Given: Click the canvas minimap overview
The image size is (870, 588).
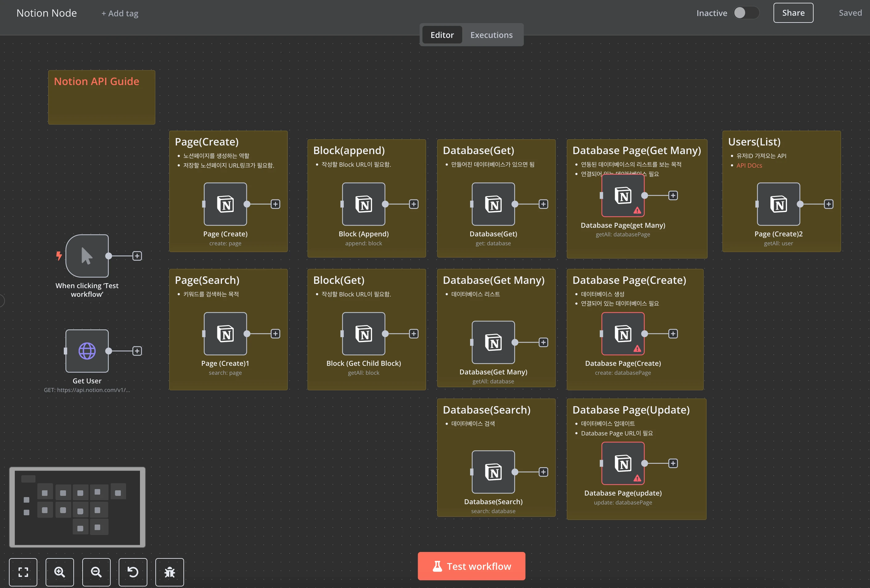Looking at the screenshot, I should 77,507.
